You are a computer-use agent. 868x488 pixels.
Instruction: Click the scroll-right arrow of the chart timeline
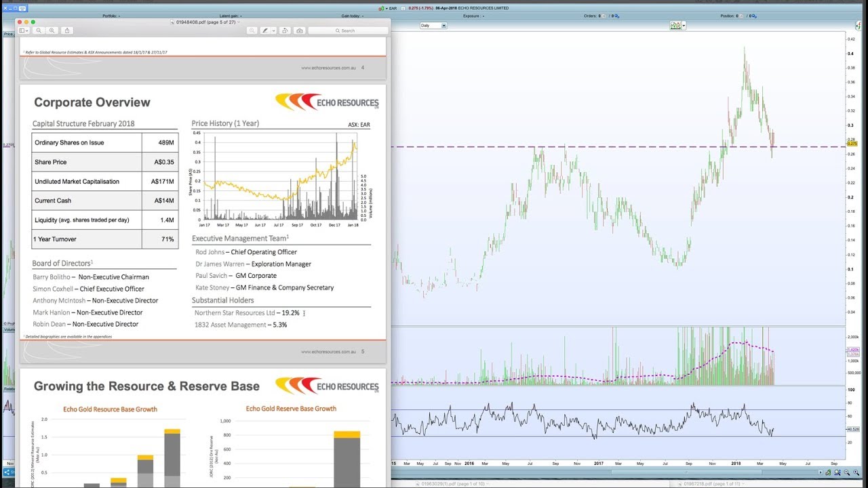coord(820,472)
